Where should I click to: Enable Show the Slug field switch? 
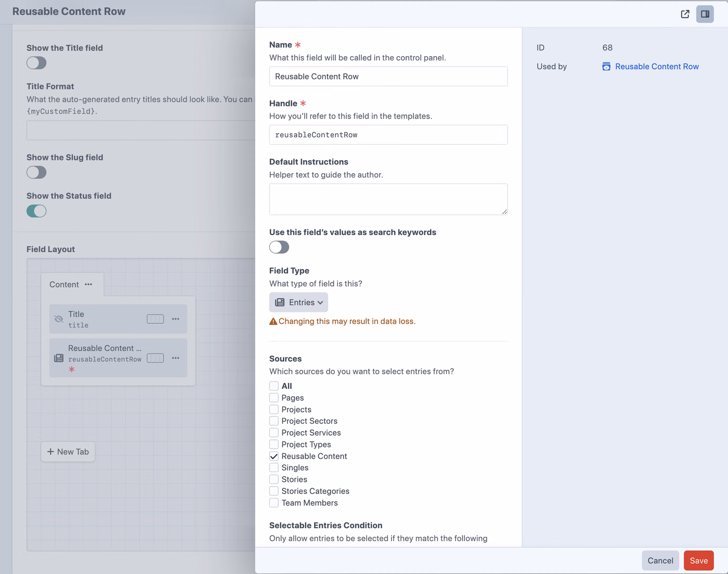click(x=36, y=172)
